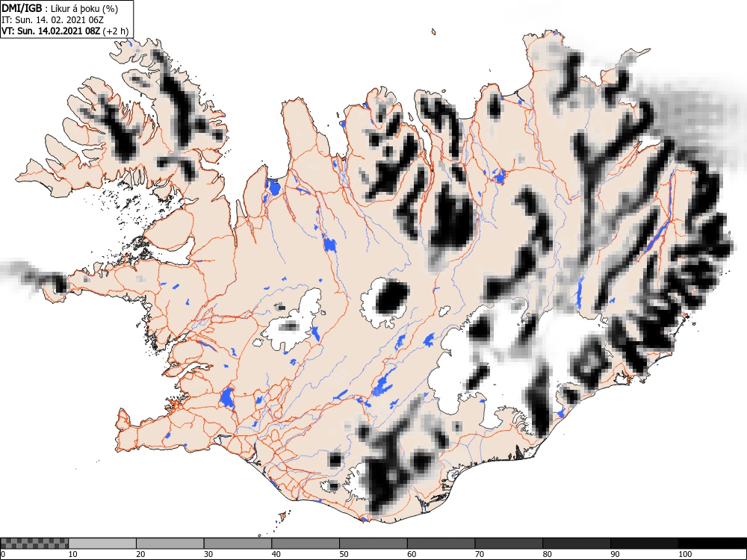The height and width of the screenshot is (560, 747).
Task: Click the 'IT: Sun. 14. 02. 2021 06Z' line
Action: pyautogui.click(x=53, y=20)
